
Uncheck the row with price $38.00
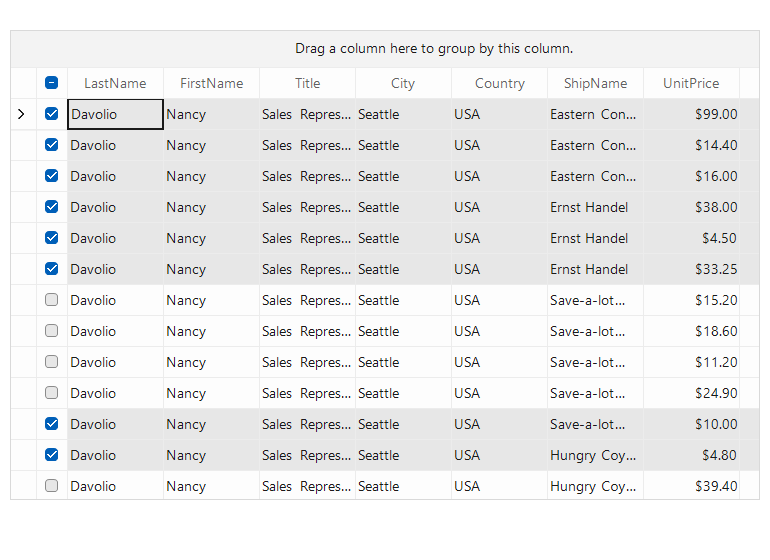[52, 207]
